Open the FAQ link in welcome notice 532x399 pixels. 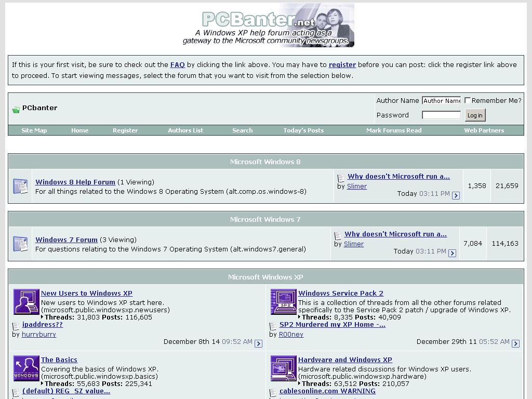(x=178, y=65)
